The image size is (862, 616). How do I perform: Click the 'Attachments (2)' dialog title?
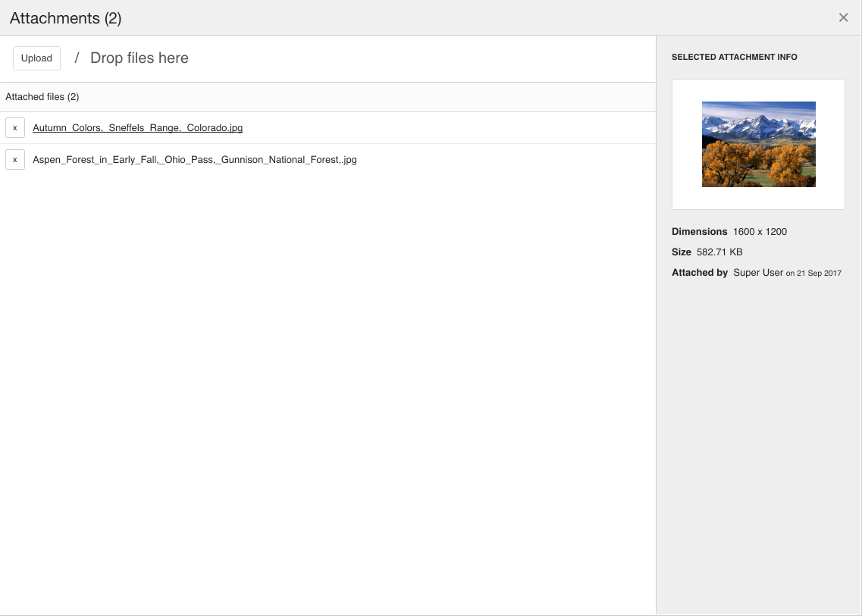pos(65,18)
